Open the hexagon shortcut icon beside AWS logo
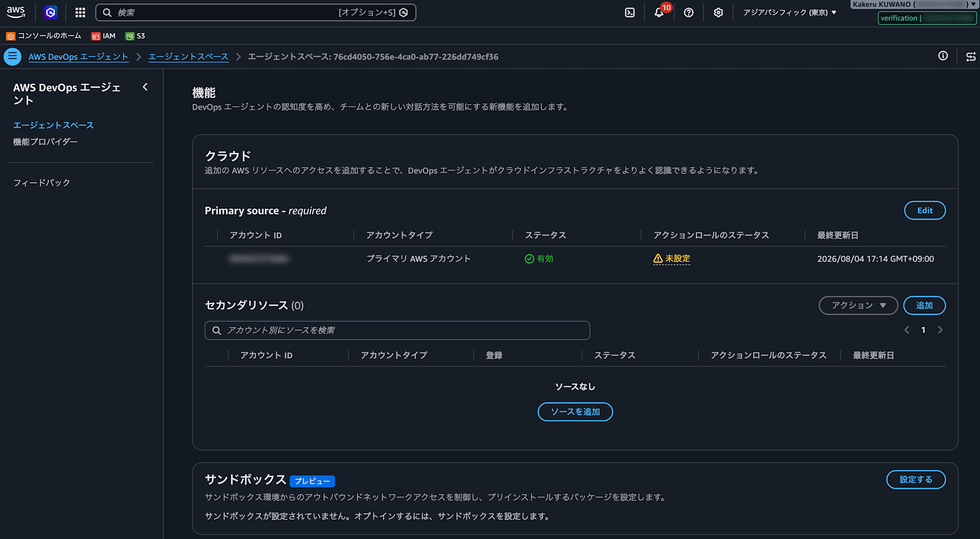The image size is (980, 539). (x=50, y=12)
